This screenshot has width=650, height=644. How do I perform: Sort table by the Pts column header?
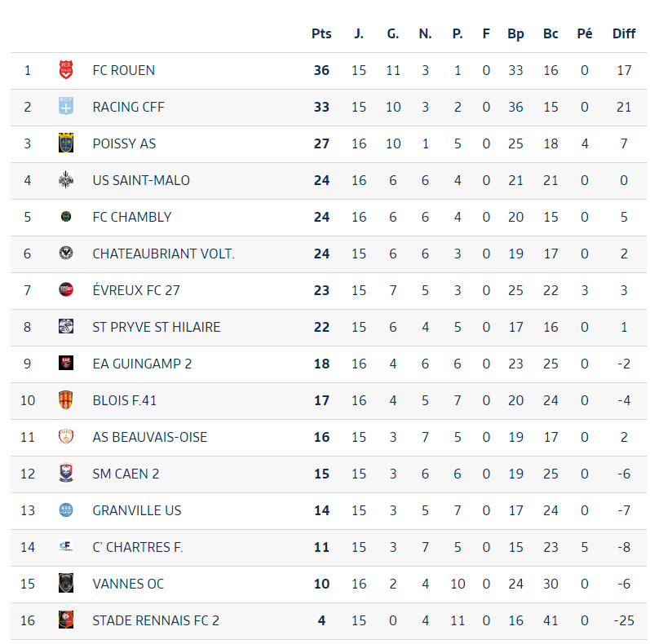tap(321, 33)
